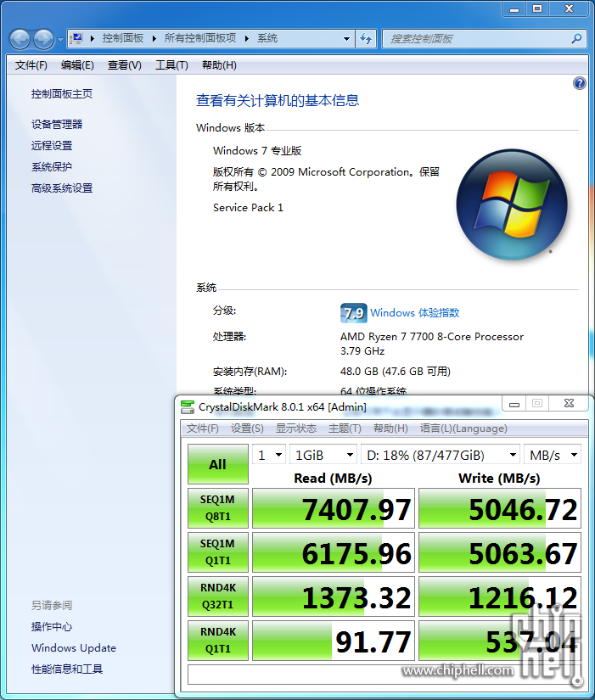The height and width of the screenshot is (700, 595).
Task: Open 操作中心 in the See also section
Action: pos(52,627)
